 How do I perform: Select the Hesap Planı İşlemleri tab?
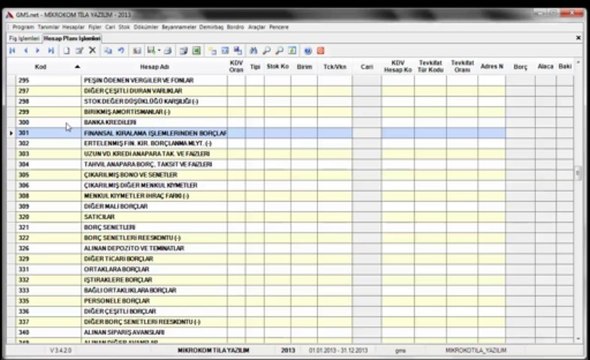coord(72,38)
